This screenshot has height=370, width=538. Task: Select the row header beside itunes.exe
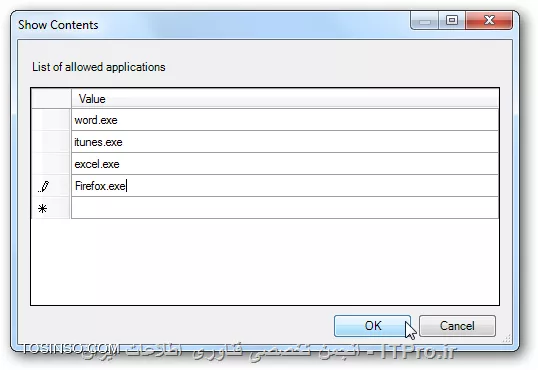(x=51, y=142)
